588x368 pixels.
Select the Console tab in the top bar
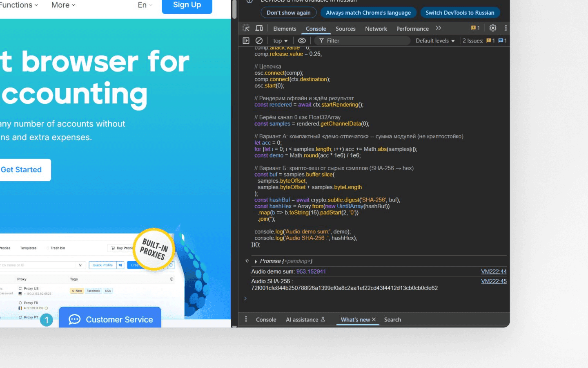click(x=316, y=29)
